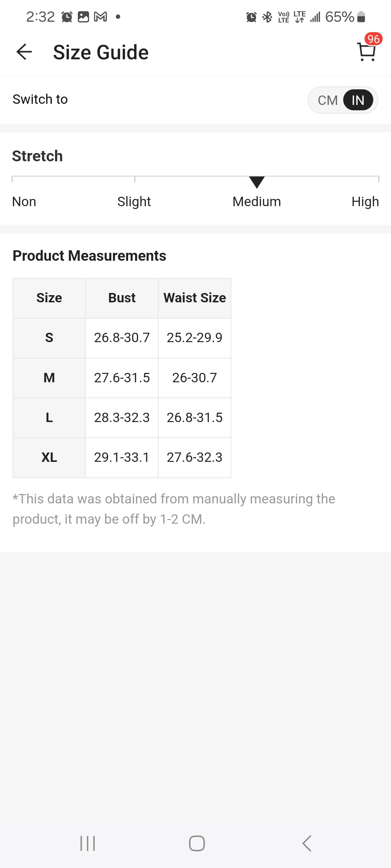Viewport: 391px width, 868px height.
Task: Select the IN unit option
Action: 358,100
